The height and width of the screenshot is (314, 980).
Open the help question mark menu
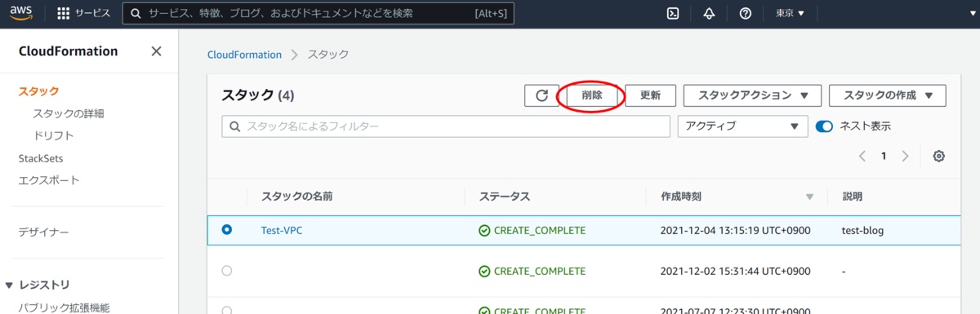[745, 13]
